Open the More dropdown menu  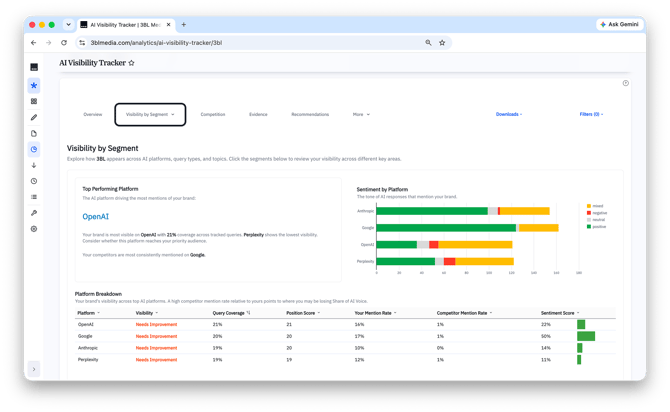pos(361,115)
